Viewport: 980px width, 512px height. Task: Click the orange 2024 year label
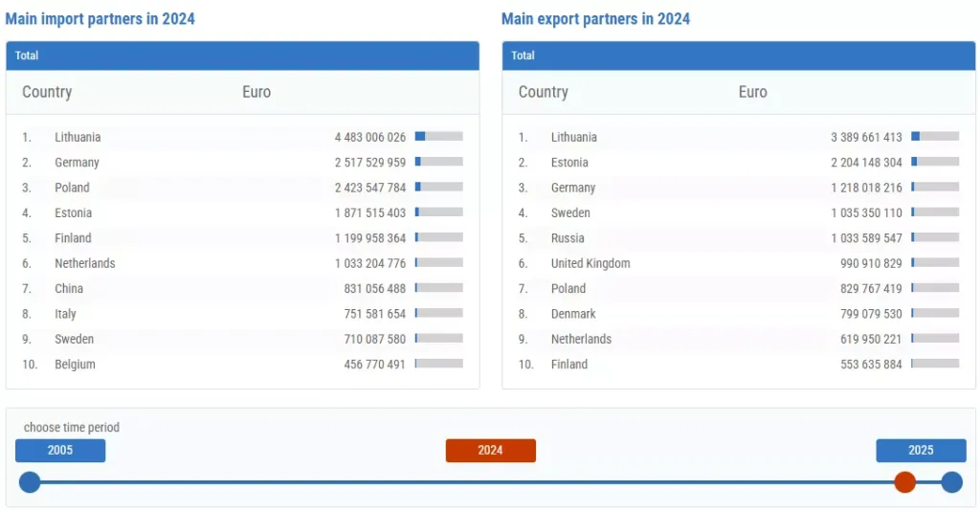pos(490,451)
